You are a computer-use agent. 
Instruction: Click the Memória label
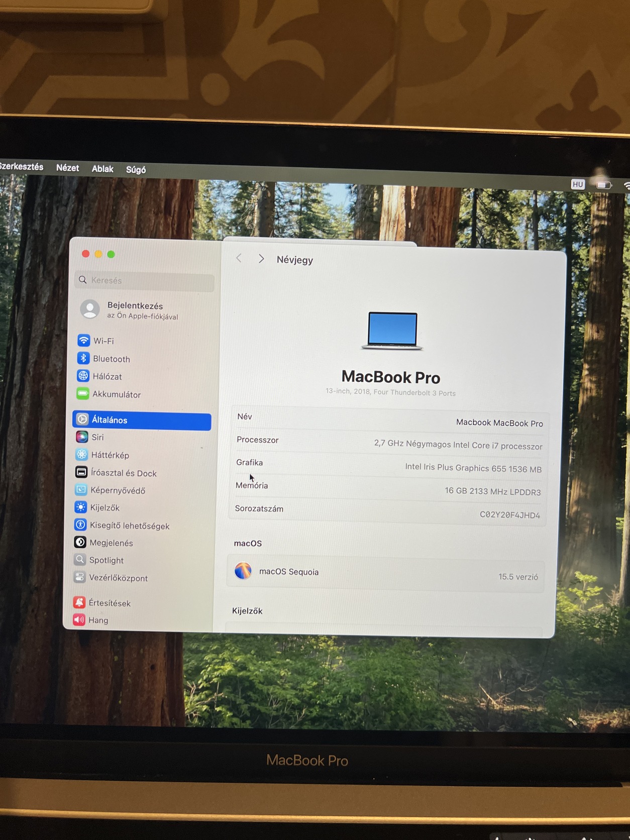[x=251, y=485]
